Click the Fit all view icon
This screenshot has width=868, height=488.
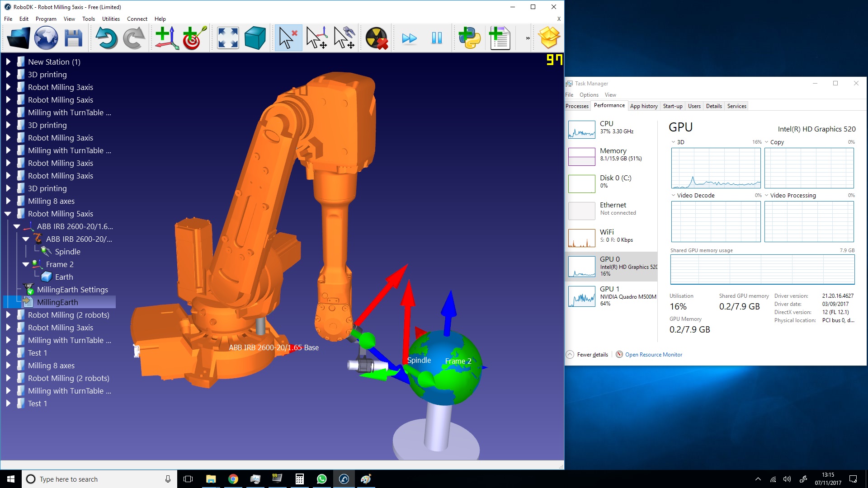(228, 38)
